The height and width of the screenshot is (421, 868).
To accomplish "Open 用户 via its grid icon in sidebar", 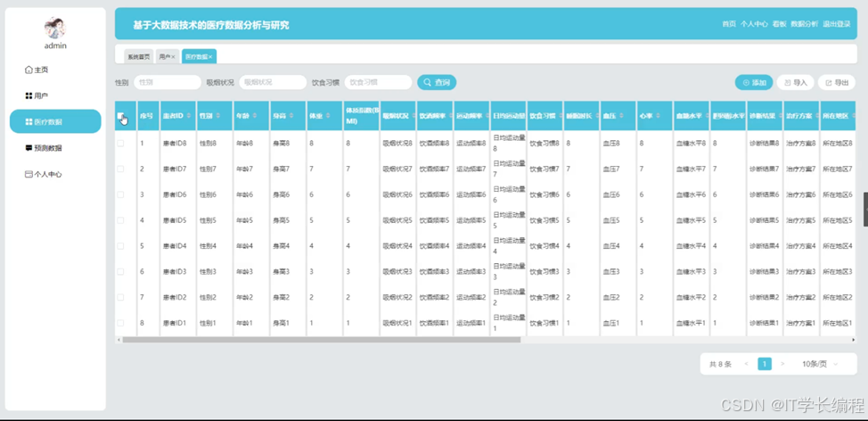I will coord(29,95).
